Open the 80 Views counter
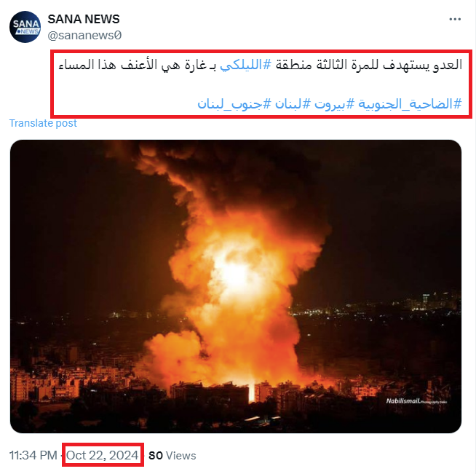The width and height of the screenshot is (476, 474). click(x=172, y=456)
